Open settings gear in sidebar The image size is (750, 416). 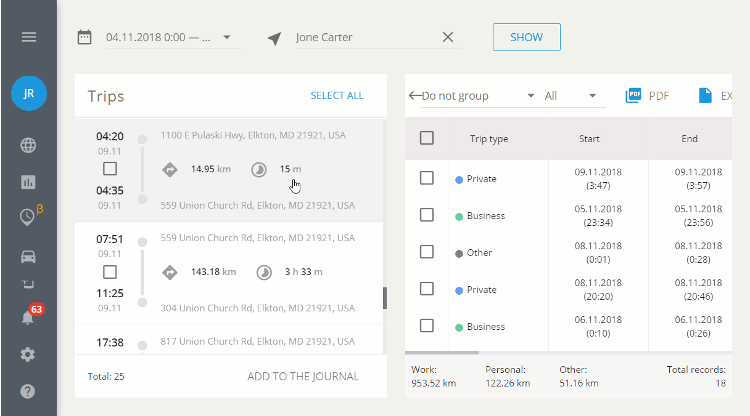click(28, 354)
